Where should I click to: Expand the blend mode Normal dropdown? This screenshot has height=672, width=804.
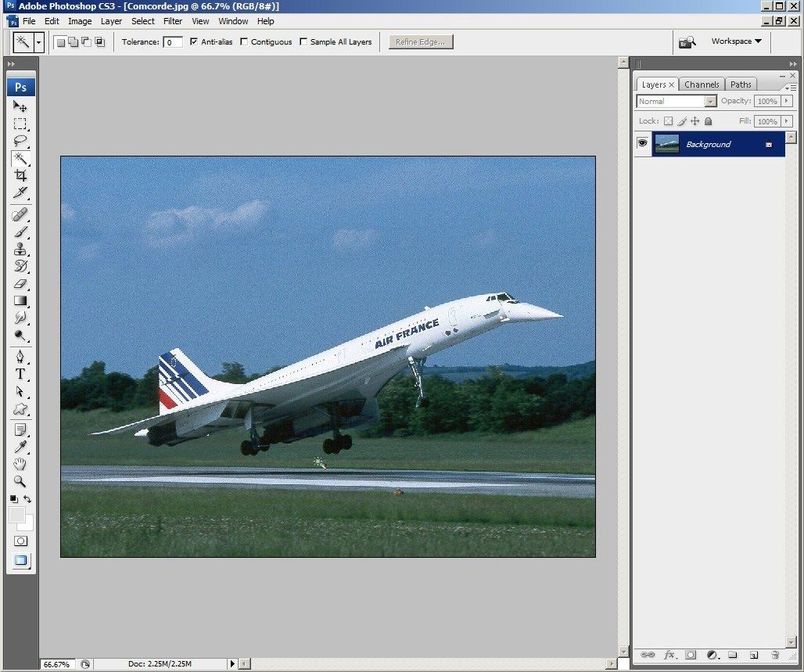coord(710,102)
